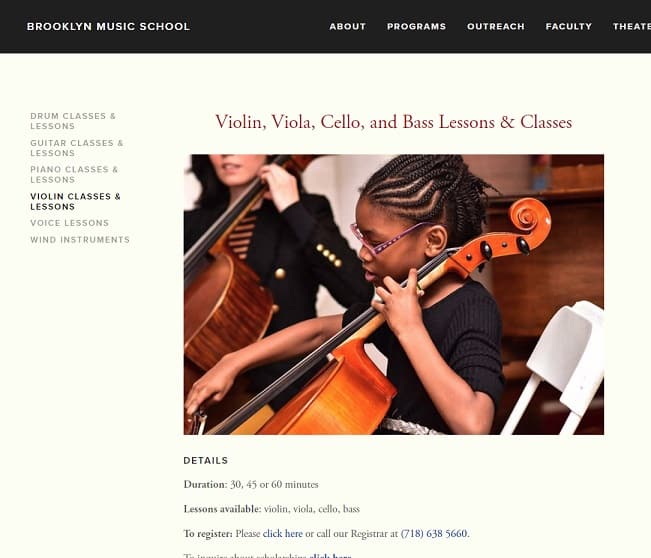This screenshot has width=651, height=558.
Task: Call Registrar via (718) 638 5660 link
Action: (434, 534)
